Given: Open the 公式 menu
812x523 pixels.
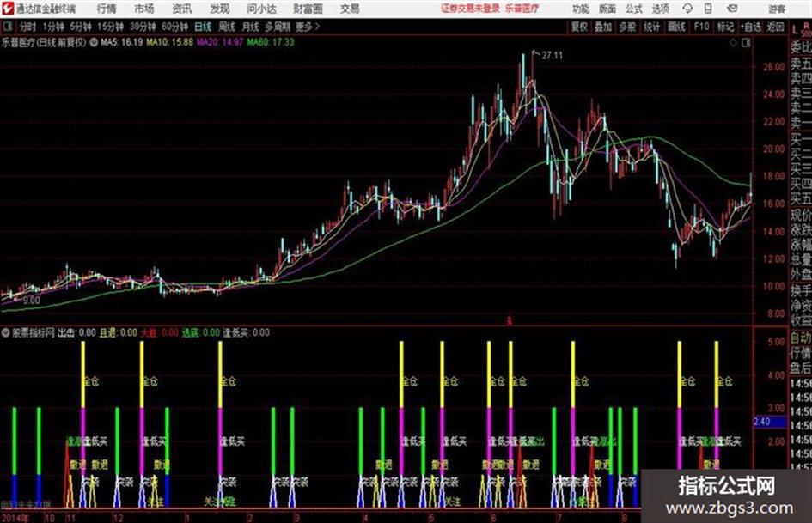Looking at the screenshot, I should click(x=634, y=9).
